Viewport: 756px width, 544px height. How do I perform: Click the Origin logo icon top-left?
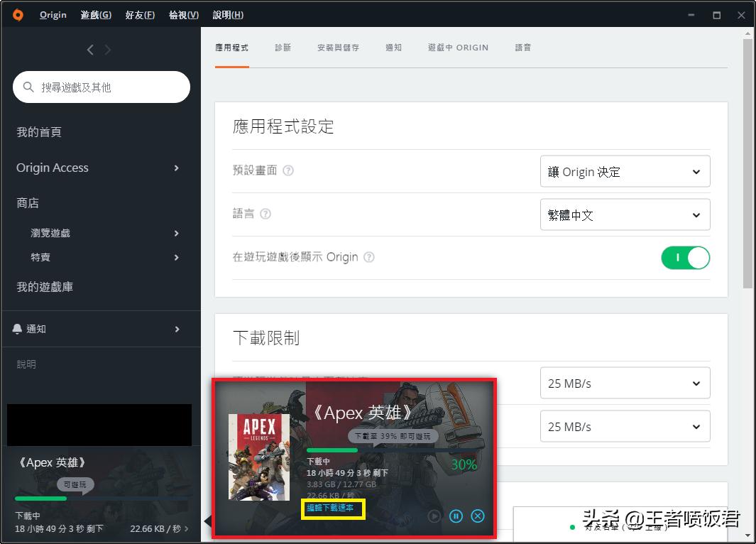(16, 14)
